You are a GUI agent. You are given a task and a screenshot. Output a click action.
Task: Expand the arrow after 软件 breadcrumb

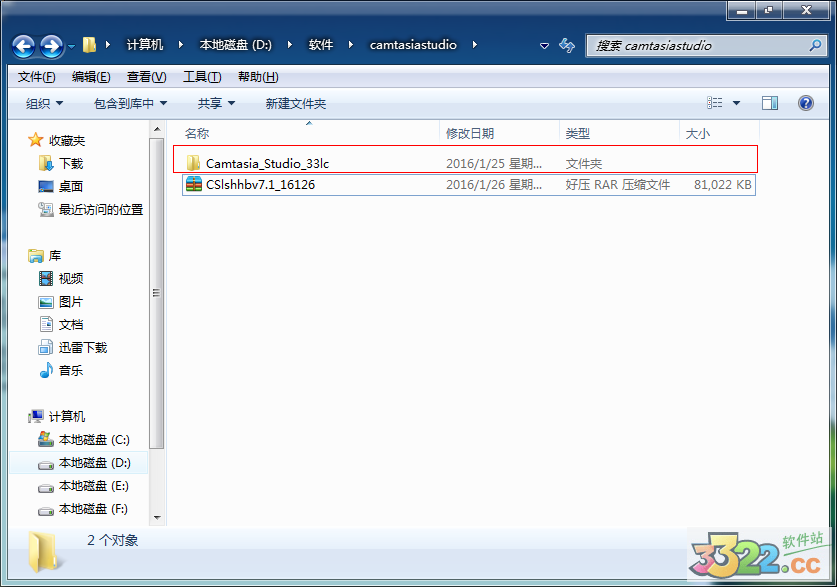pyautogui.click(x=351, y=45)
